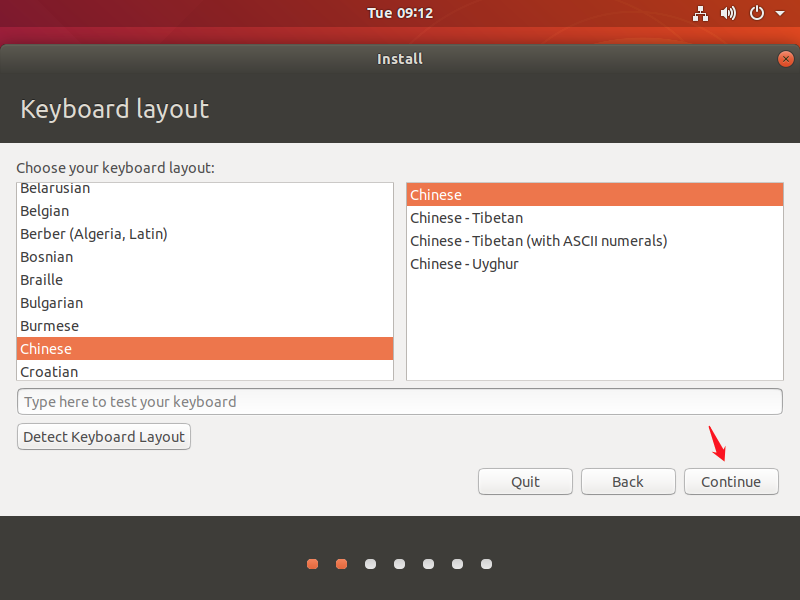Screen dimensions: 800x600
Task: Click Continue to proceed with install
Action: coord(731,482)
